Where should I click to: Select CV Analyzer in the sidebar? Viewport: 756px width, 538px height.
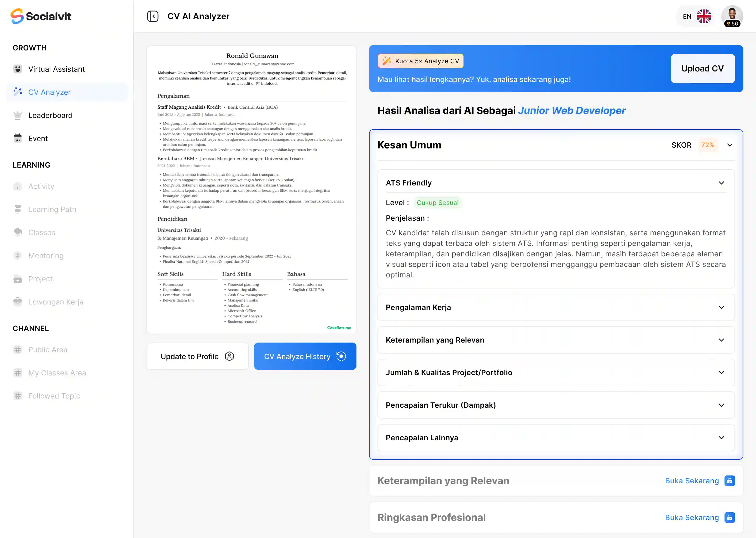(50, 92)
